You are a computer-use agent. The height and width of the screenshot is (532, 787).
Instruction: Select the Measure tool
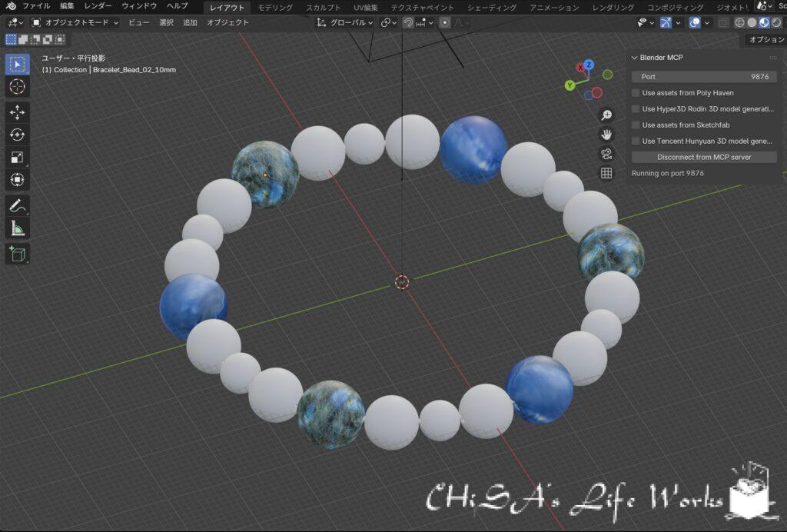click(18, 228)
